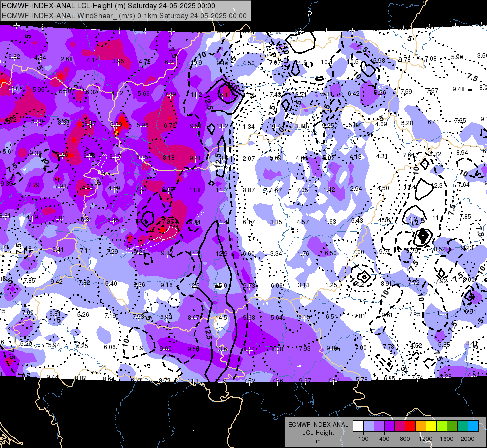Click the 1.25 grid value
This screenshot has width=487, height=448.
pos(331,285)
